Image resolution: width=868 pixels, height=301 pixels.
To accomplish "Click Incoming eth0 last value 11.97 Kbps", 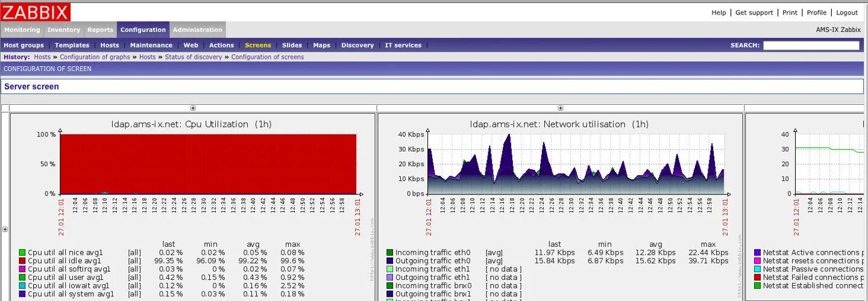I will [x=555, y=253].
